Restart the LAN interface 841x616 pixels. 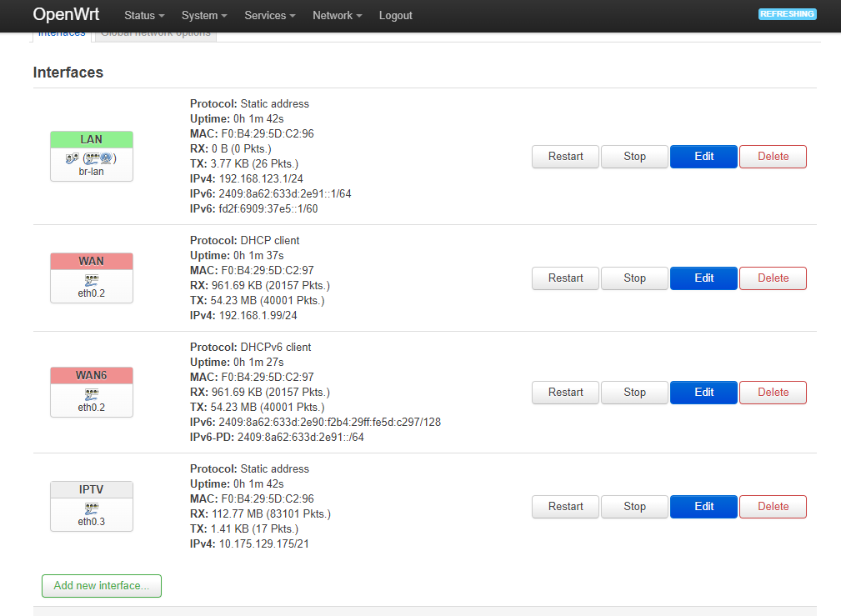(566, 156)
